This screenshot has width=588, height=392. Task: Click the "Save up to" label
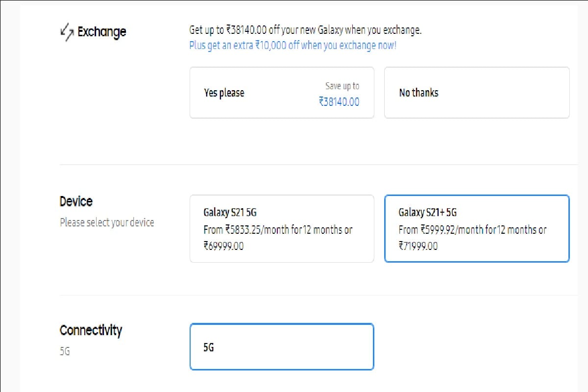tap(342, 86)
